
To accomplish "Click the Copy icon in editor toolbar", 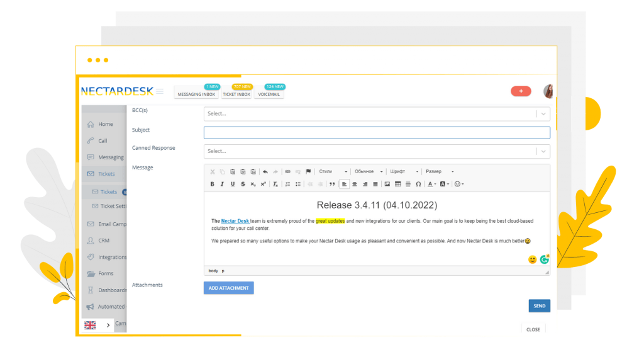I will 222,171.
